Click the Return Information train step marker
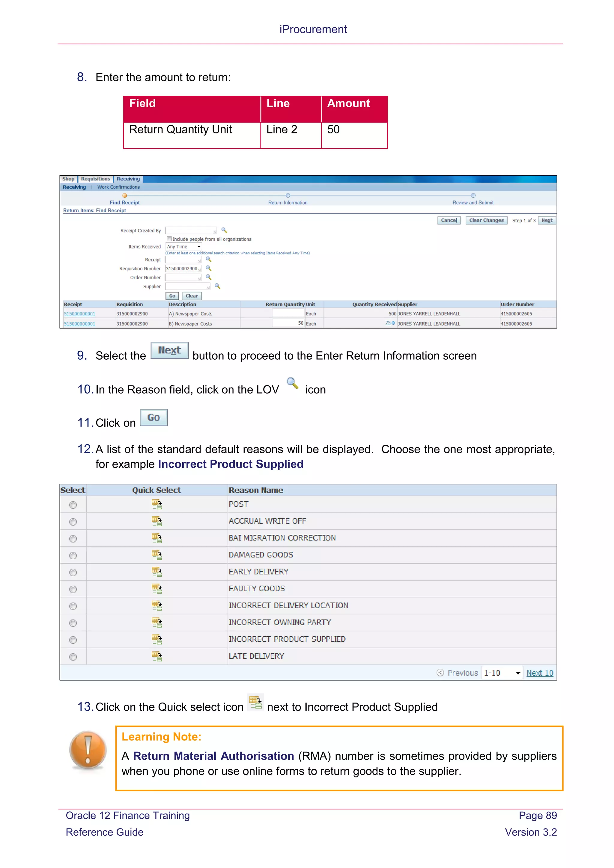This screenshot has width=614, height=868. 288,195
